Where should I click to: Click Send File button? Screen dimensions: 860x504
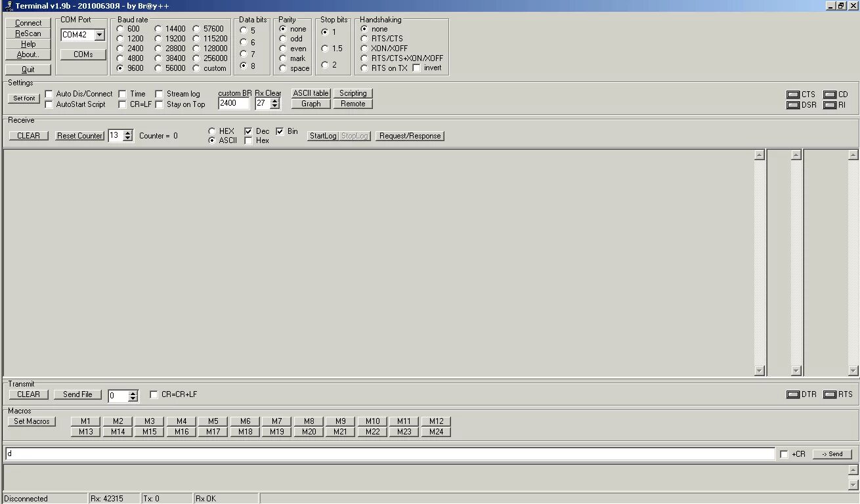77,394
